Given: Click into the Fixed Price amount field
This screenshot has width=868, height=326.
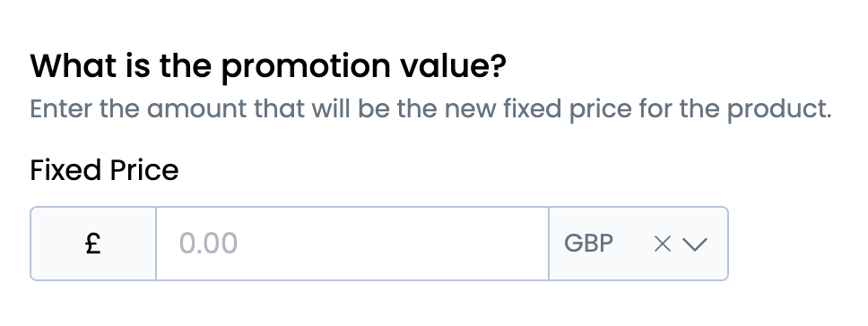Looking at the screenshot, I should (352, 244).
